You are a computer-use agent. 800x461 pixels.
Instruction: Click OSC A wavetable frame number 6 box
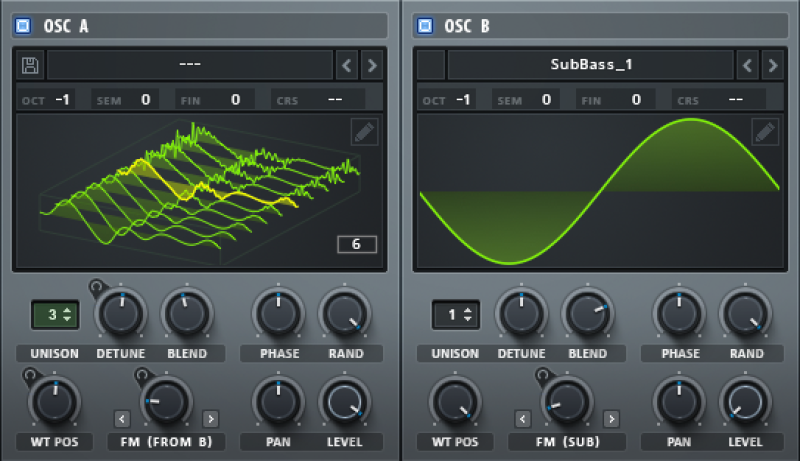[x=357, y=244]
